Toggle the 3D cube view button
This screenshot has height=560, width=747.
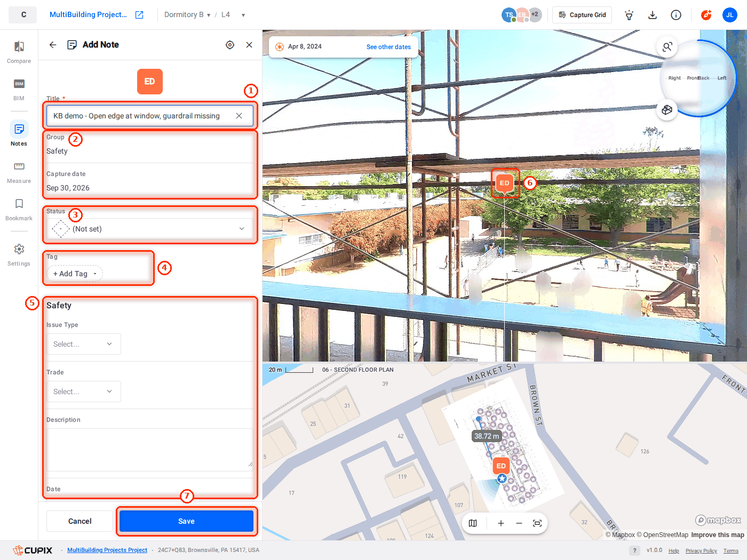[x=667, y=110]
